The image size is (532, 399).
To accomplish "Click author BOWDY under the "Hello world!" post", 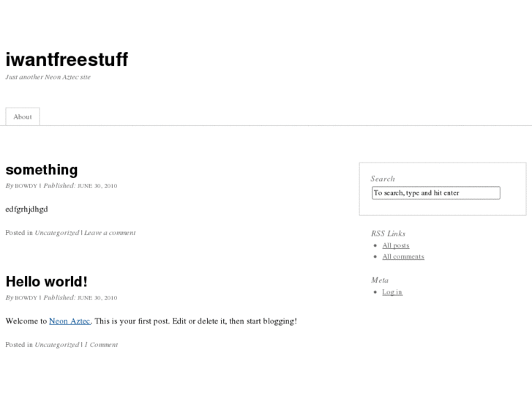I will click(26, 298).
